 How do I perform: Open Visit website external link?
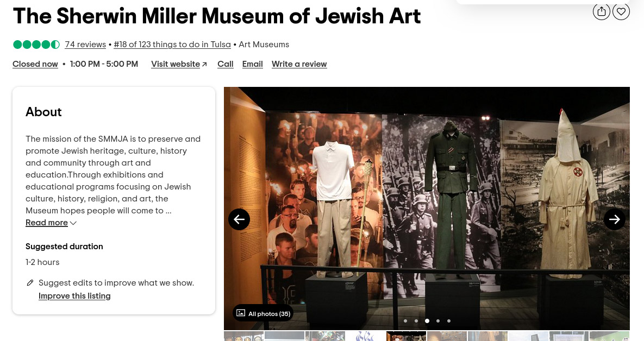click(x=179, y=64)
